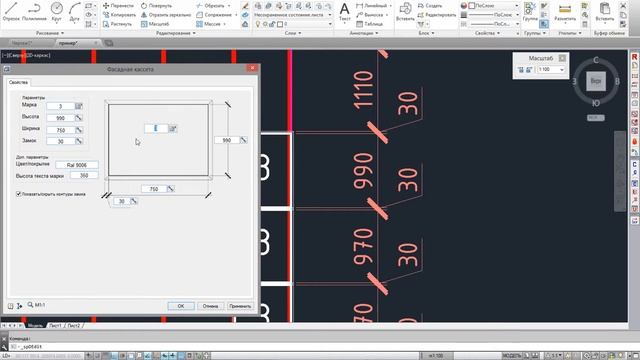This screenshot has width=640, height=360.
Task: Click the Копировать copy tool
Action: pyautogui.click(x=119, y=15)
